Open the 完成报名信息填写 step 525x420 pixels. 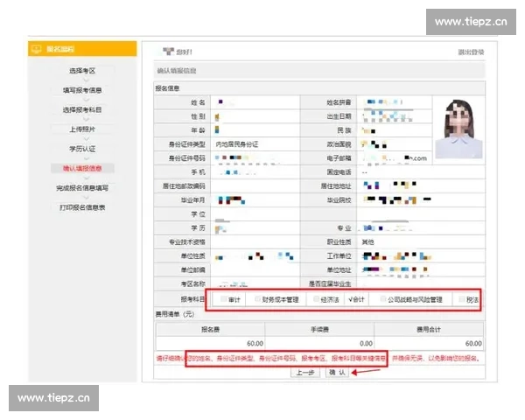point(82,188)
